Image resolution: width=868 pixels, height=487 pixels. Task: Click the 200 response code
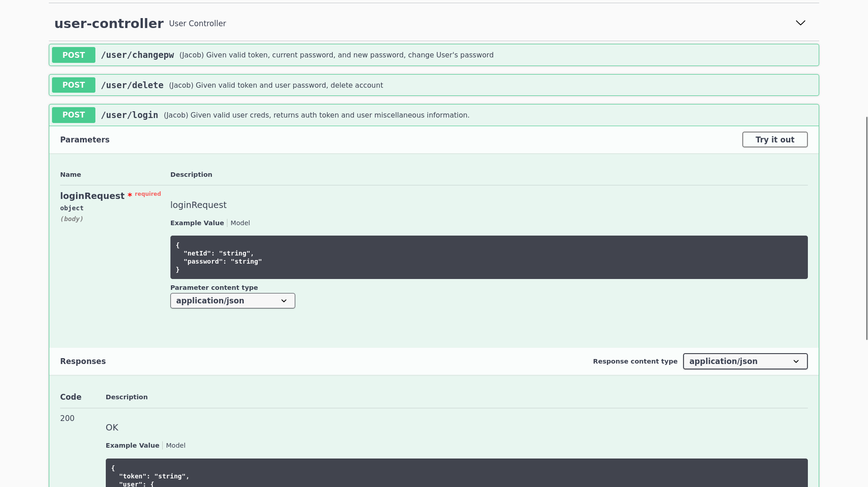pyautogui.click(x=67, y=418)
